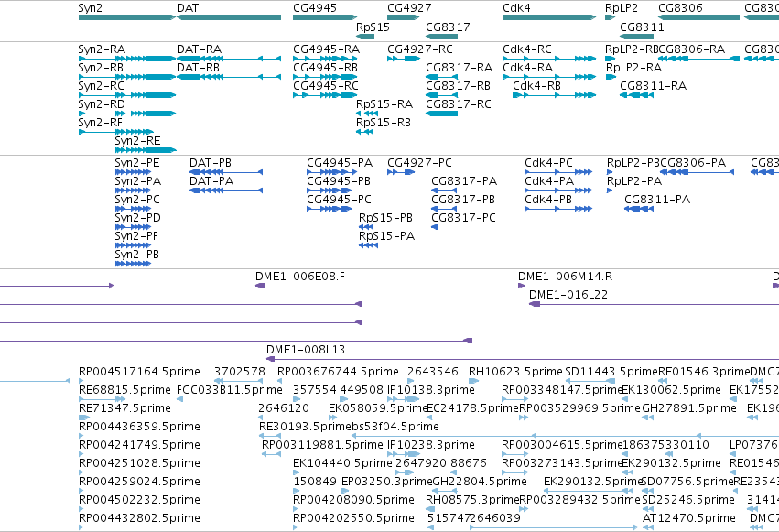Image resolution: width=779 pixels, height=532 pixels.
Task: Click the CG8317-RC transcript glyph
Action: [x=441, y=114]
